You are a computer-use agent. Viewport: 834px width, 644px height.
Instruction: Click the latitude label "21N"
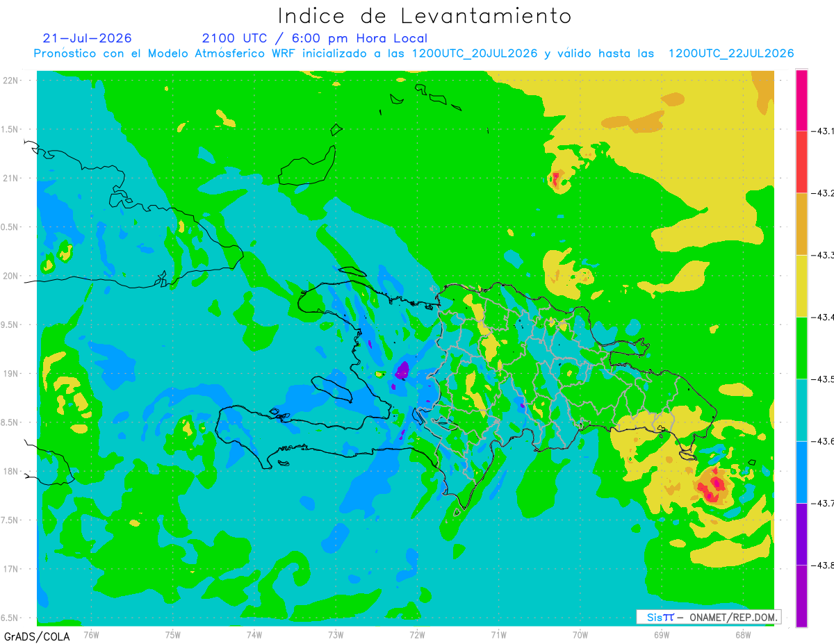(x=12, y=178)
